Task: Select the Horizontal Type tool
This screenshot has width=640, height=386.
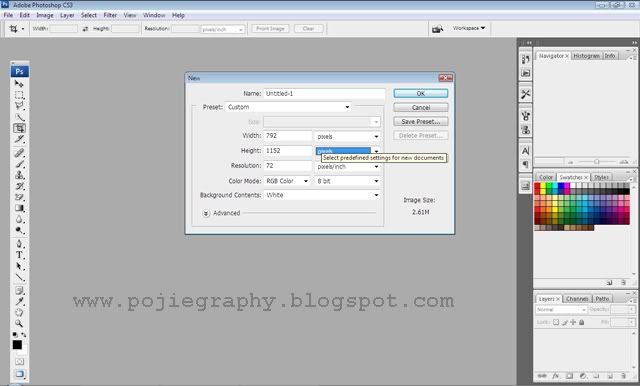Action: (19, 255)
